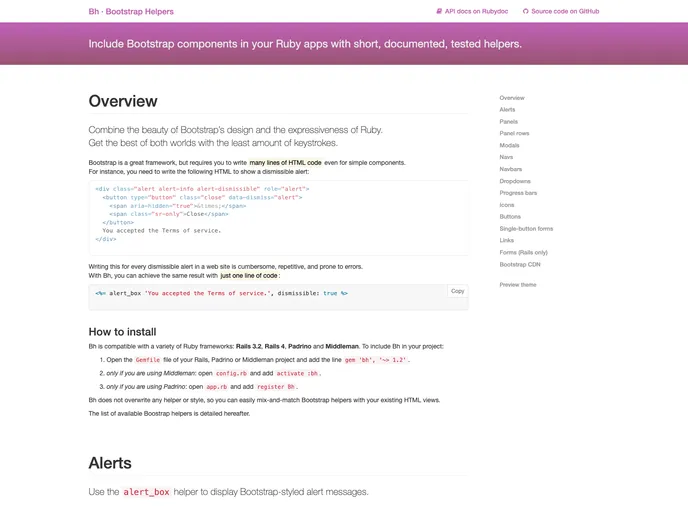Click the HTML alert code block
The image size is (688, 512).
279,218
